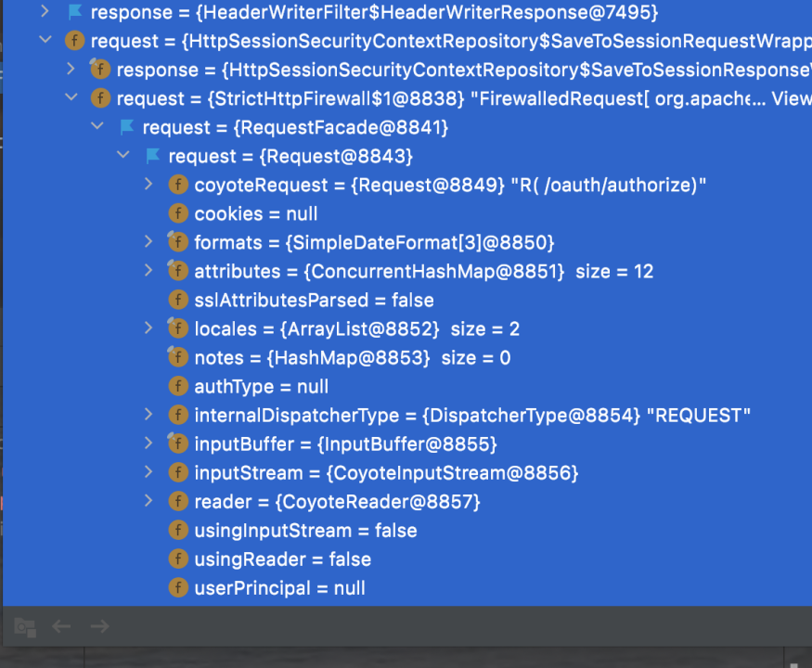Click the referring-objects icon in bottom toolbar

point(24,626)
